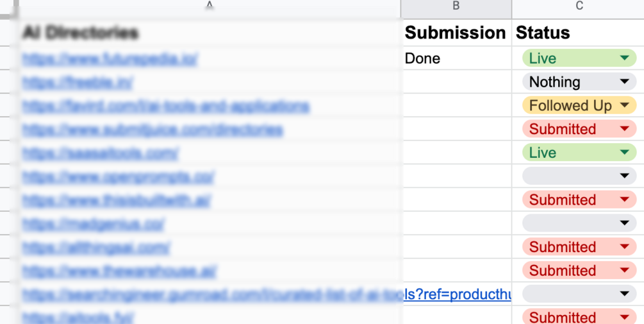Select column B header
The width and height of the screenshot is (644, 324).
(456, 7)
